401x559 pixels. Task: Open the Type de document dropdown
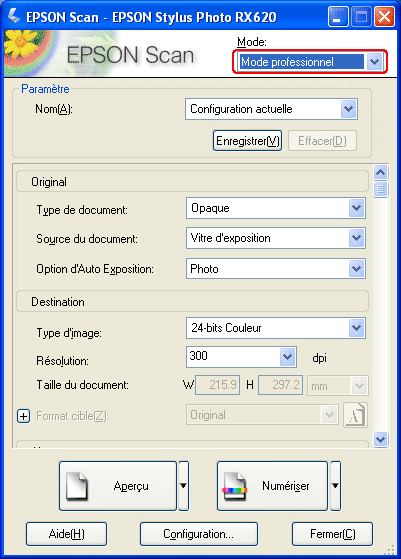[x=276, y=208]
